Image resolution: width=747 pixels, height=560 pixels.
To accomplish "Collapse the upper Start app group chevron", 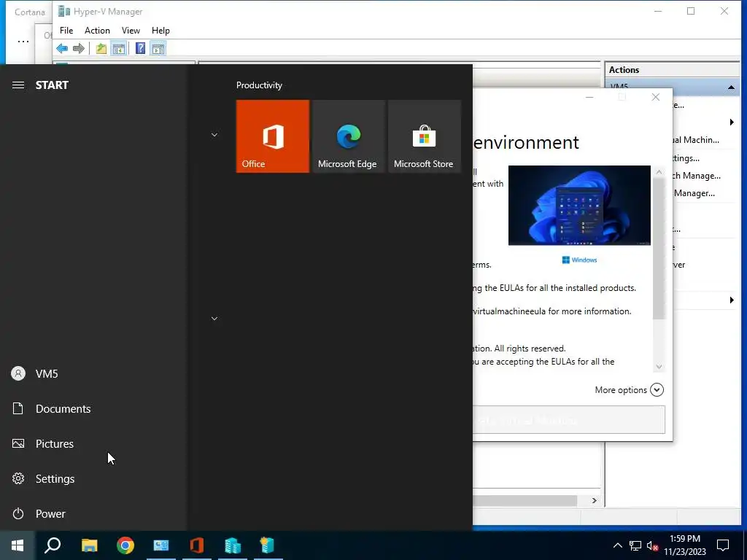I will [214, 135].
